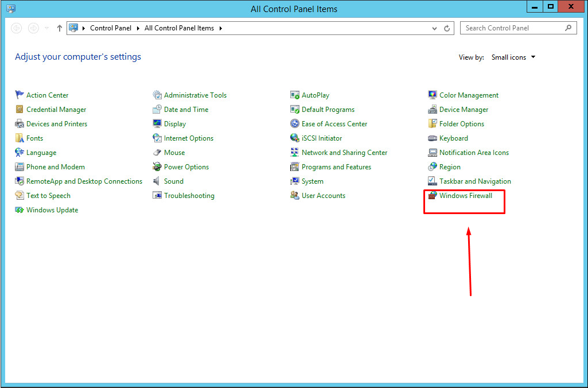
Task: Click the Power Options icon
Action: pyautogui.click(x=157, y=167)
